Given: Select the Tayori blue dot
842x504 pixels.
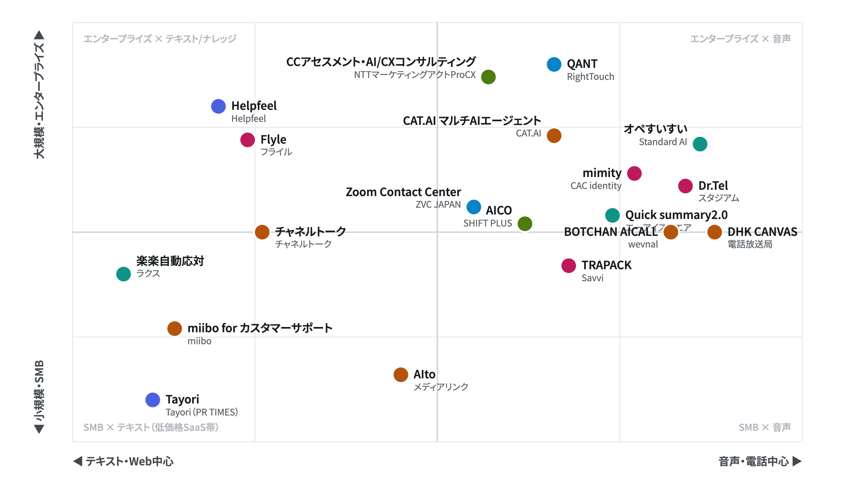Looking at the screenshot, I should point(153,400).
